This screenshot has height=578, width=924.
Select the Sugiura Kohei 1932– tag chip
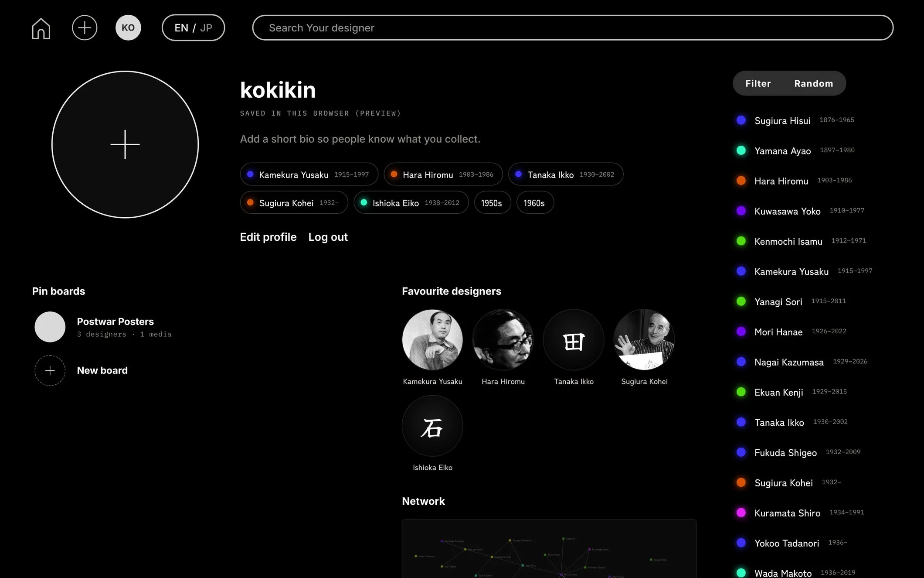coord(294,203)
